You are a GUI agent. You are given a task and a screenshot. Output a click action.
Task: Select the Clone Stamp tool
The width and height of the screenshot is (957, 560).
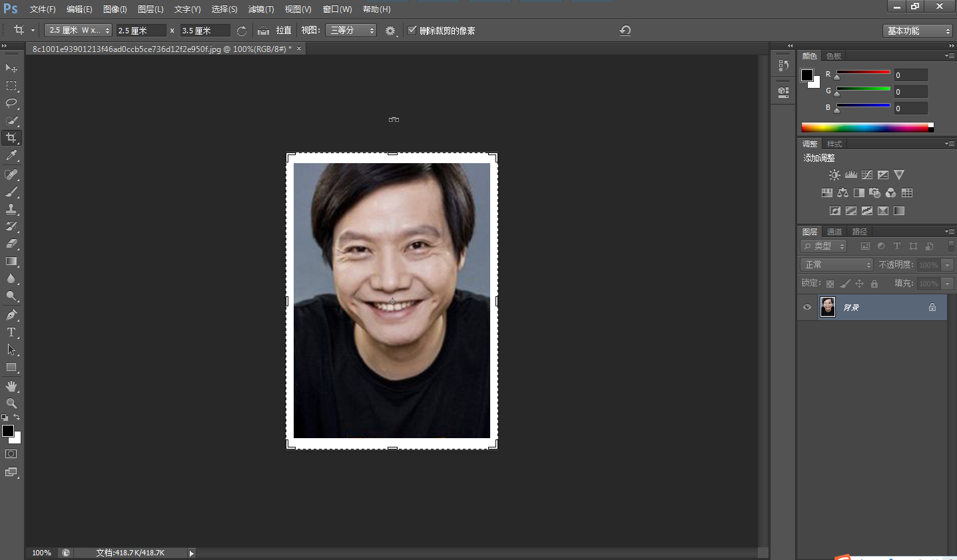point(11,209)
